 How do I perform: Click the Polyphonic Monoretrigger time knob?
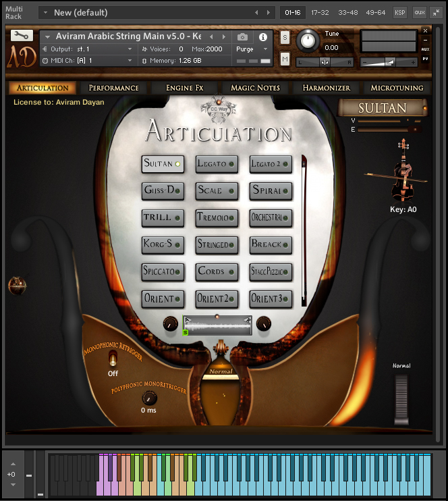pyautogui.click(x=149, y=398)
